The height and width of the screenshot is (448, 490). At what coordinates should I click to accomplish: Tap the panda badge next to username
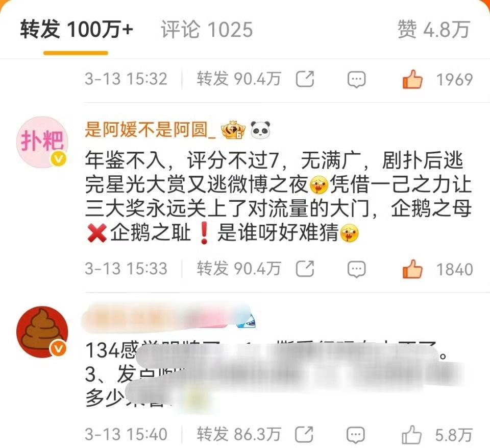[x=261, y=130]
